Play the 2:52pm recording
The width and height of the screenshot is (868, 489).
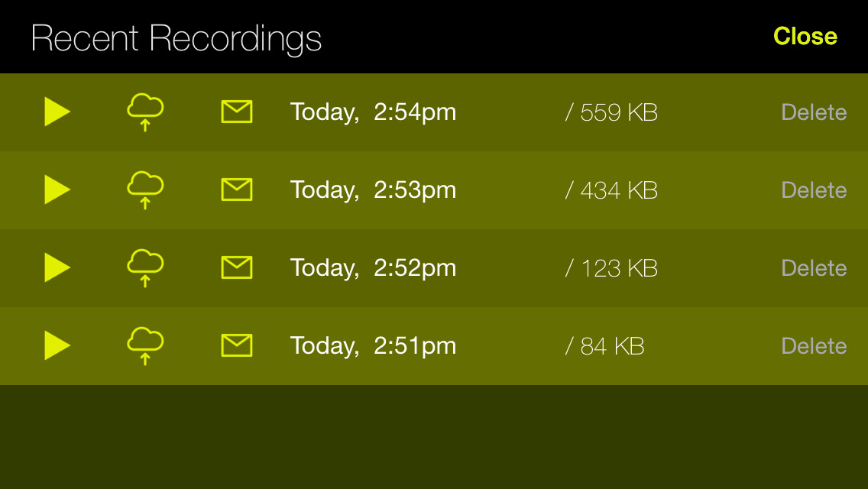tap(57, 268)
